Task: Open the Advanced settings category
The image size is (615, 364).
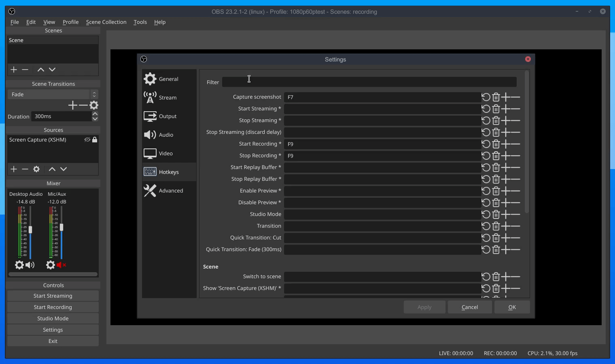Action: [x=169, y=190]
